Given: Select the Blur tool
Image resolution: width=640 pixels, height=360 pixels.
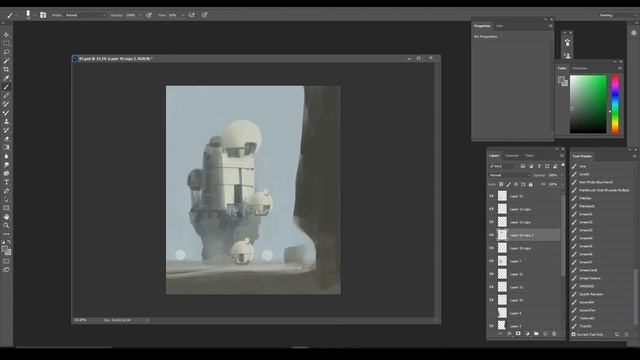Looking at the screenshot, I should pyautogui.click(x=6, y=156).
